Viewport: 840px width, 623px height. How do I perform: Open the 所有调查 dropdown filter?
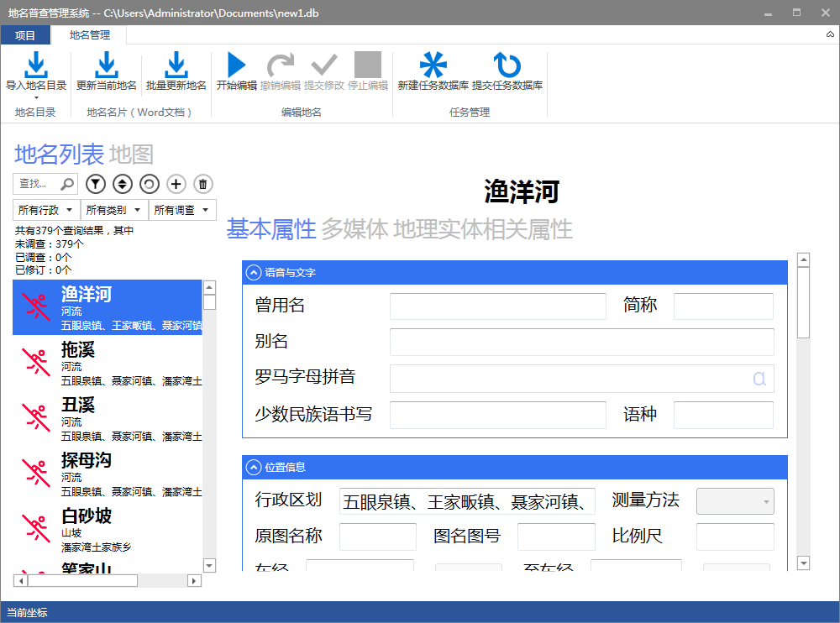182,210
